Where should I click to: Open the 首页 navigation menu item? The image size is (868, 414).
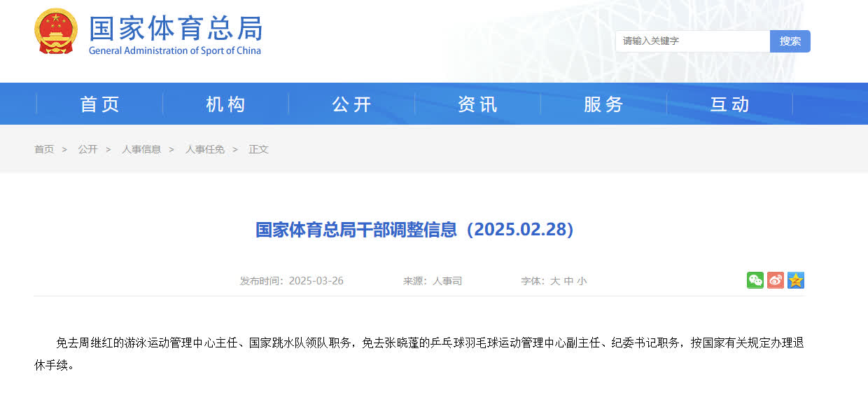[x=99, y=104]
